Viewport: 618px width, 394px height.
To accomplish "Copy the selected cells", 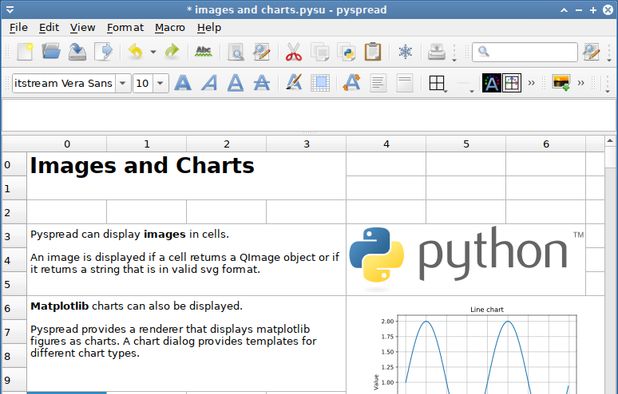I will (x=320, y=52).
